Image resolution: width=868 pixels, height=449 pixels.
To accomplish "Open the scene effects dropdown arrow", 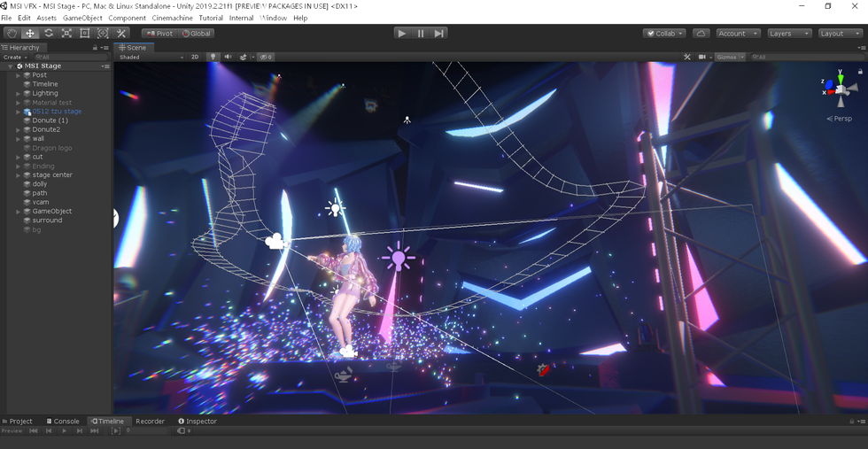I will 253,57.
